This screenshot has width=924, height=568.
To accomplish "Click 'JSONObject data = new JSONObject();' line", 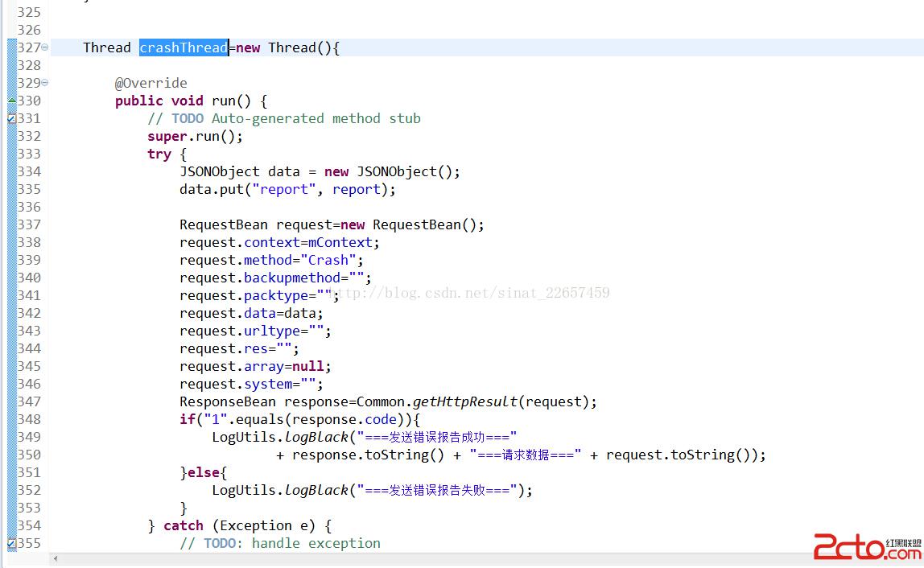I will click(x=320, y=171).
